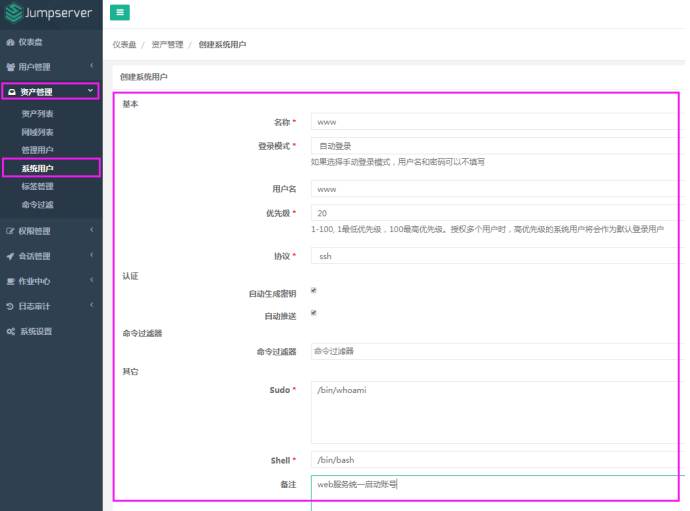This screenshot has width=690, height=511.
Task: Click the 认证 section heading
Action: 130,276
